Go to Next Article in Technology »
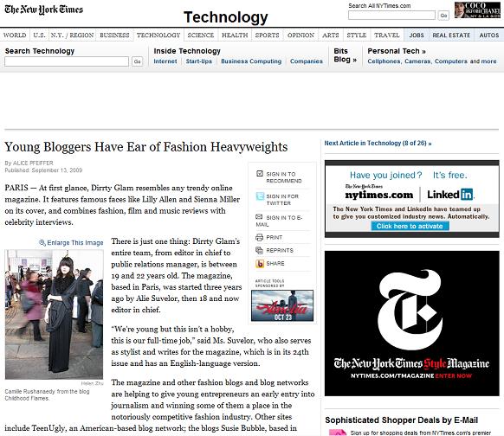504x436 pixels. [x=378, y=144]
